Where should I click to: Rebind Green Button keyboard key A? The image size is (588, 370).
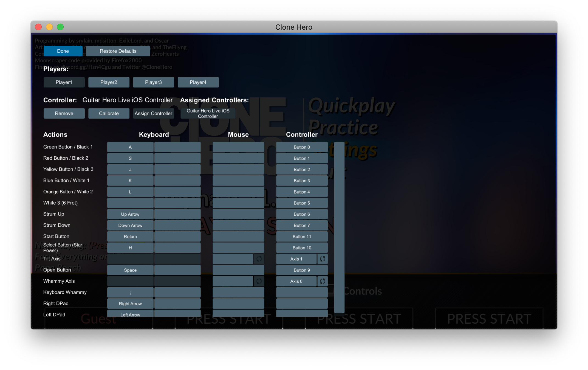tap(130, 147)
